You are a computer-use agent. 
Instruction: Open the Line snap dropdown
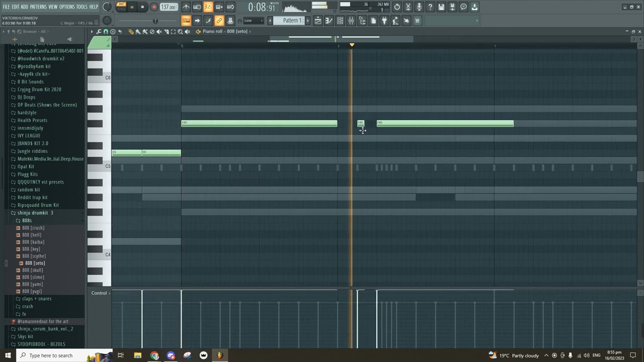(254, 21)
